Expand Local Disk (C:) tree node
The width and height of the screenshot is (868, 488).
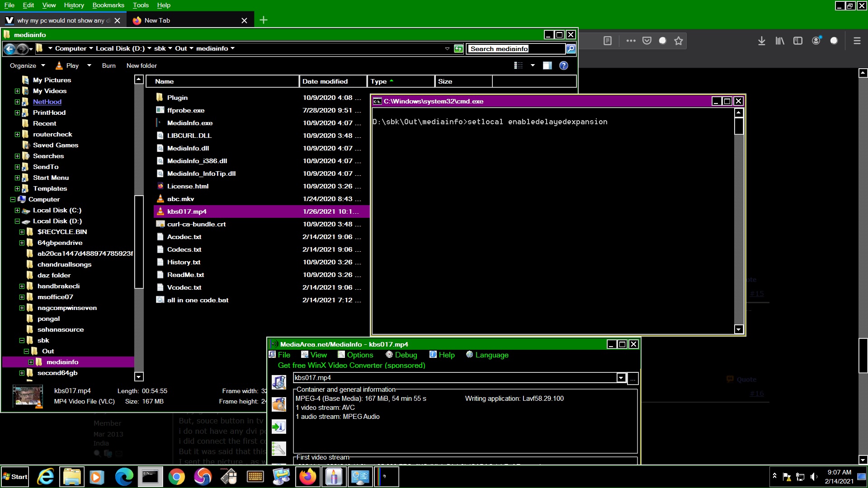click(17, 210)
